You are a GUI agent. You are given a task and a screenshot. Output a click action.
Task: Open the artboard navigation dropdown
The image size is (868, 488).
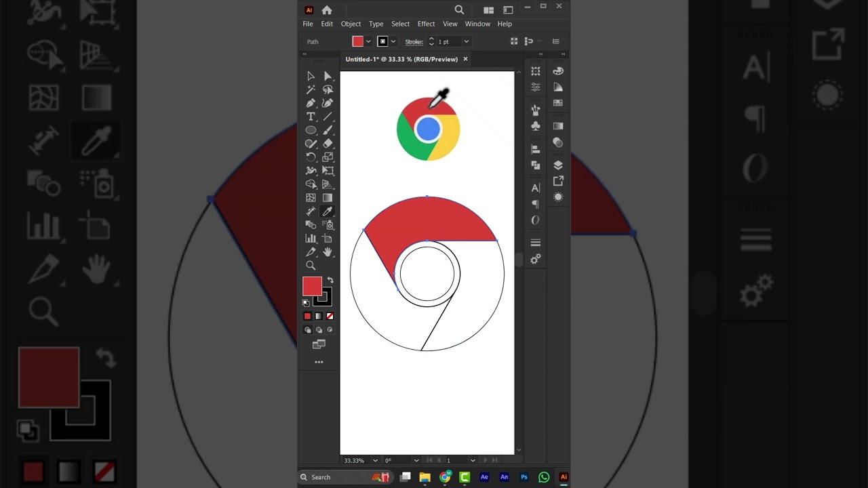click(473, 461)
